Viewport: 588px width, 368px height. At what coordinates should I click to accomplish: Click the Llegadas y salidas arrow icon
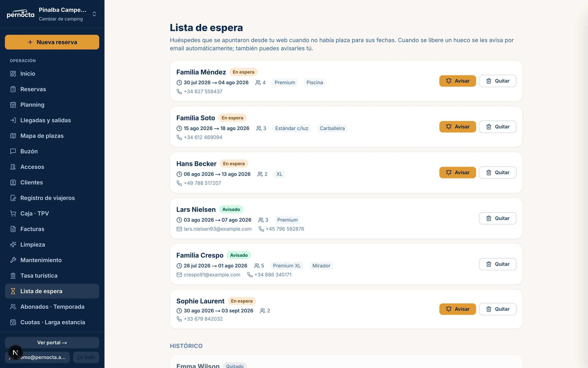click(x=13, y=120)
